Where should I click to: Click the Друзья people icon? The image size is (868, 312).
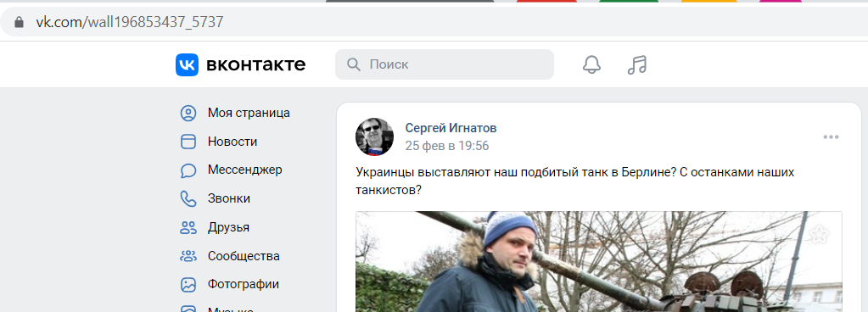[188, 227]
